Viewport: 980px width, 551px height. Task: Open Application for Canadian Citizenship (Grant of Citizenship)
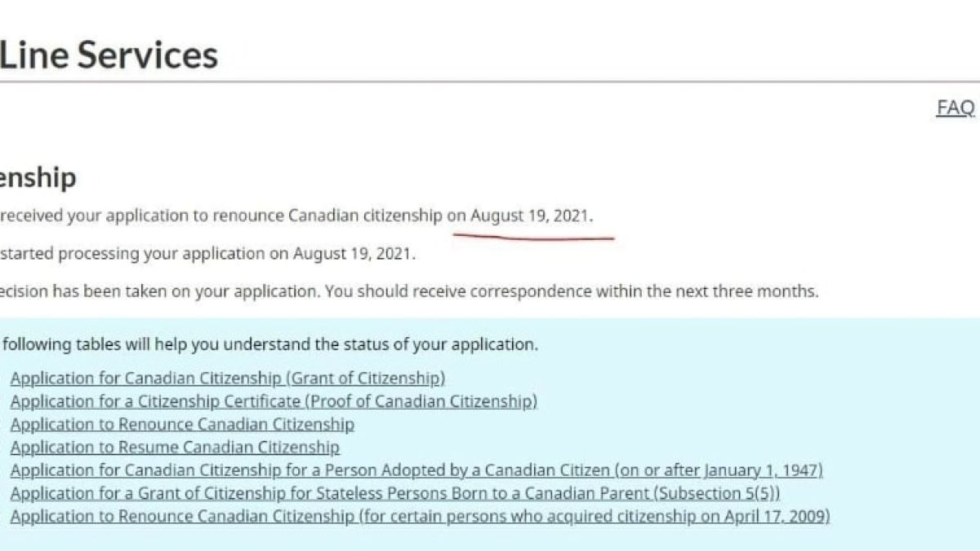tap(228, 378)
